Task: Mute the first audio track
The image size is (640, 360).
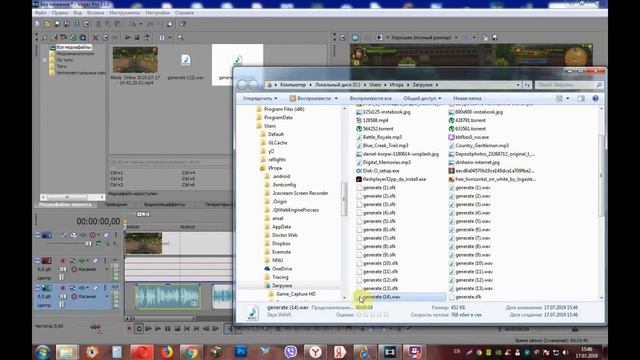Action: tap(95, 260)
